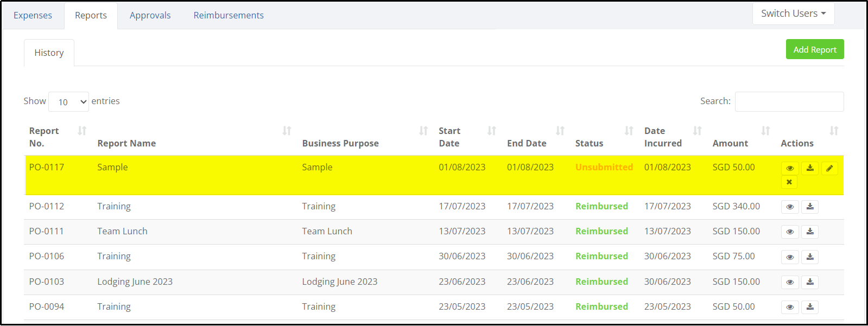This screenshot has width=868, height=326.
Task: Click Sample business purpose cell
Action: coord(317,167)
